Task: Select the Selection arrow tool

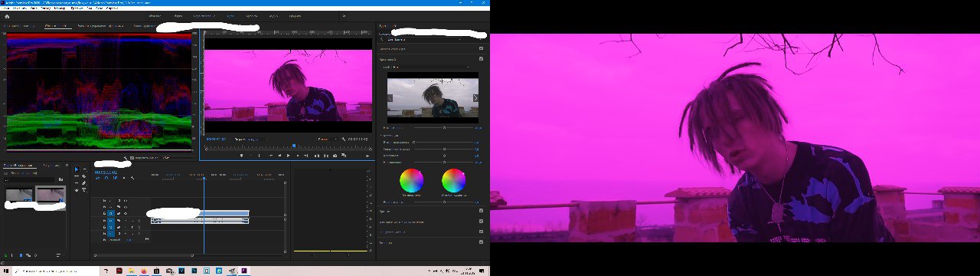Action: [77, 169]
